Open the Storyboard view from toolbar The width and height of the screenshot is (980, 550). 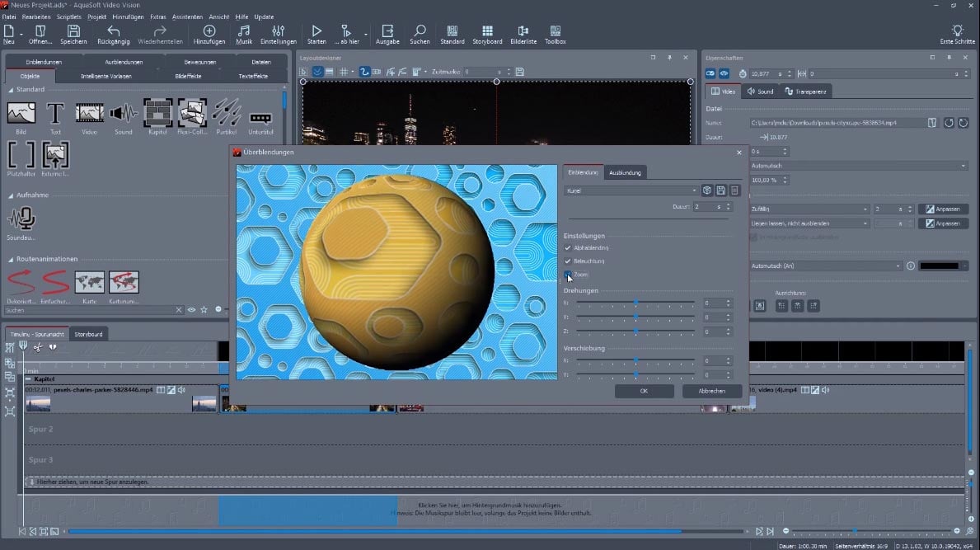(487, 31)
